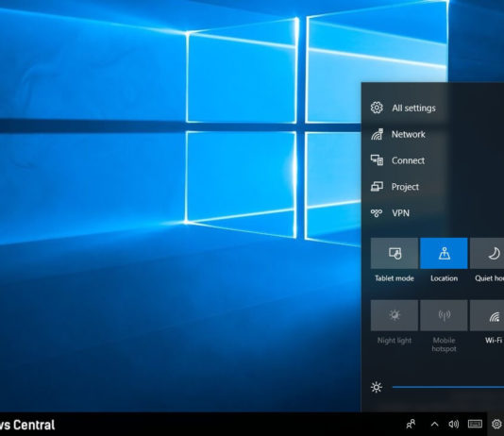Toggle the Wi-Fi tile

click(487, 315)
